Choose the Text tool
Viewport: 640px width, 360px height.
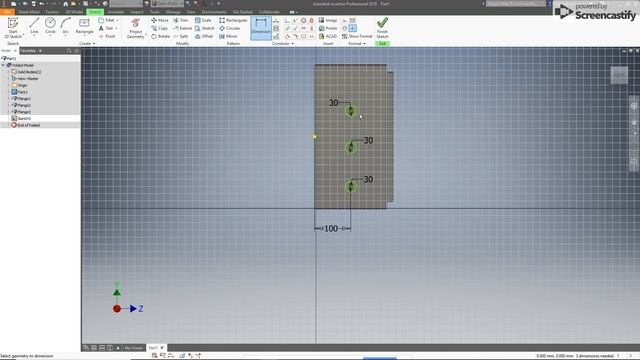click(x=106, y=28)
